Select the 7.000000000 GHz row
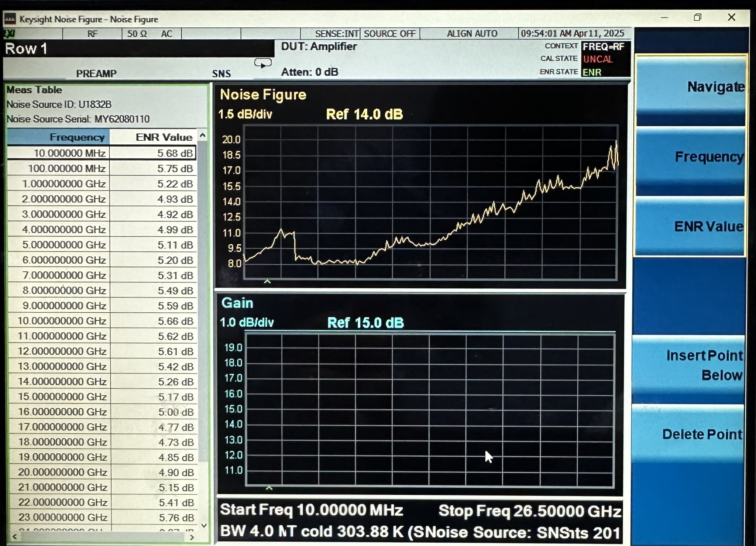This screenshot has height=546, width=756. (102, 275)
